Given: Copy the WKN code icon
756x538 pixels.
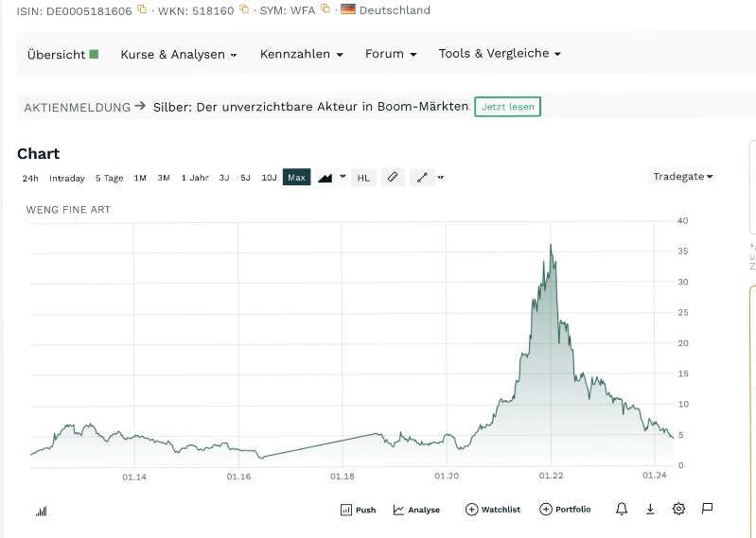Looking at the screenshot, I should point(244,9).
